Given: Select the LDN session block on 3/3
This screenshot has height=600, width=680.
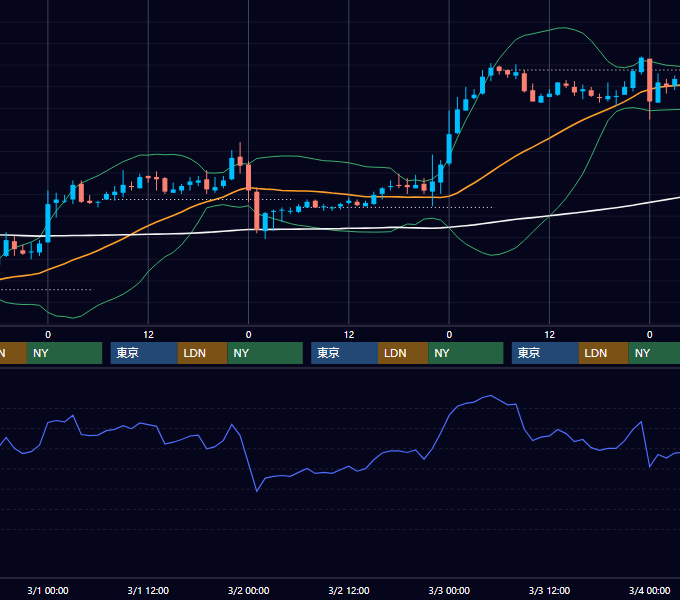Looking at the screenshot, I should pos(604,353).
